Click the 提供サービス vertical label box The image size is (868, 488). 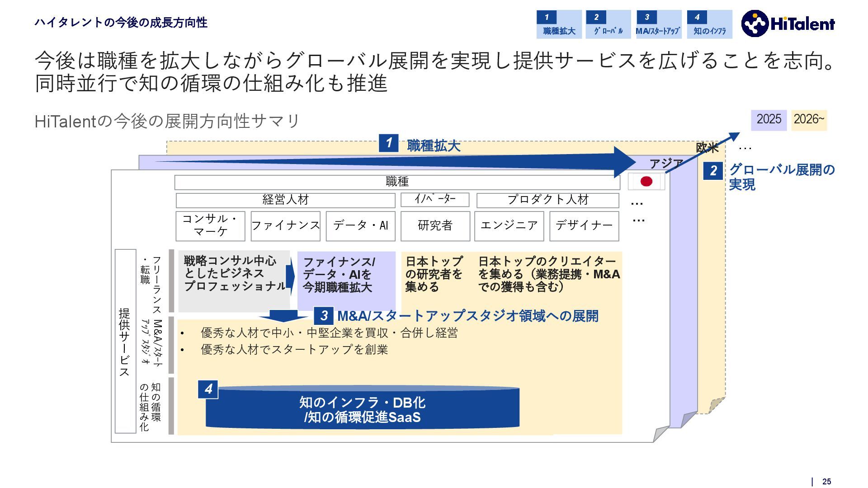point(125,341)
